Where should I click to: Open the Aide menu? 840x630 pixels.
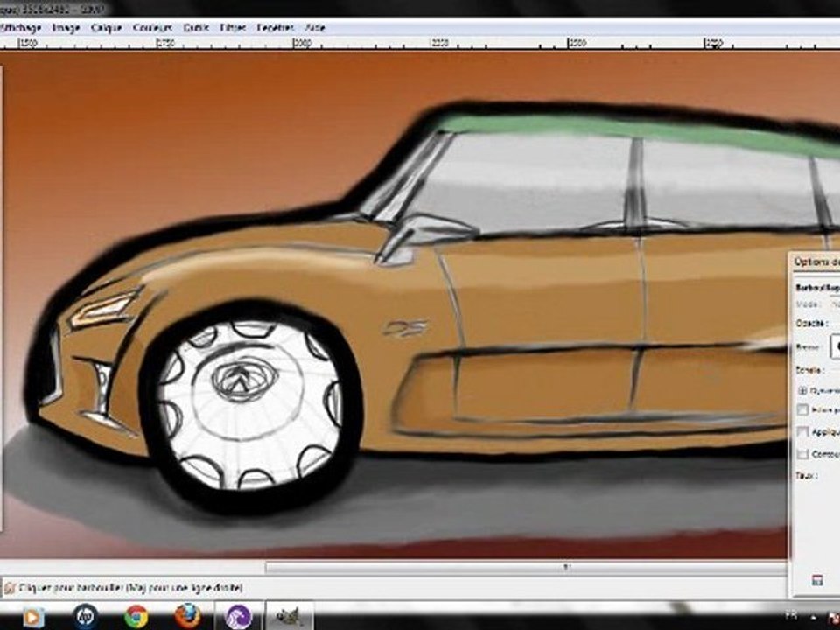point(315,27)
